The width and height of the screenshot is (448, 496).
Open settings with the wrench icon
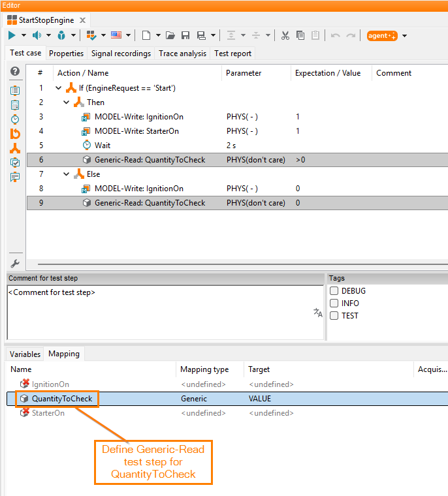[x=15, y=264]
